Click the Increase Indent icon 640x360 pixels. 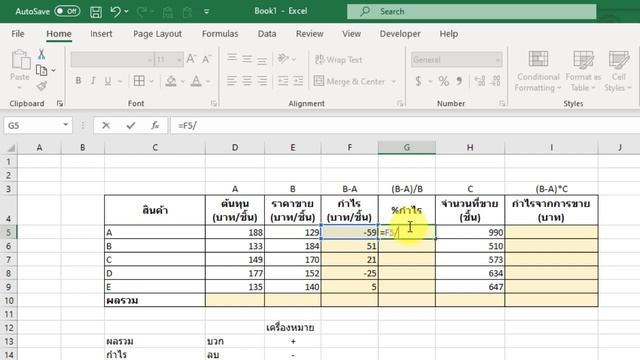298,81
